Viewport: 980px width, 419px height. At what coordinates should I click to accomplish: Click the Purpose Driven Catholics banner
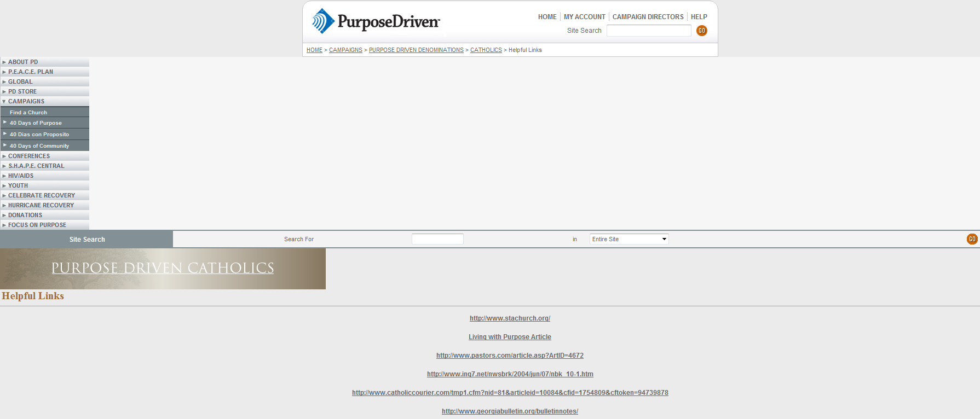(x=163, y=269)
